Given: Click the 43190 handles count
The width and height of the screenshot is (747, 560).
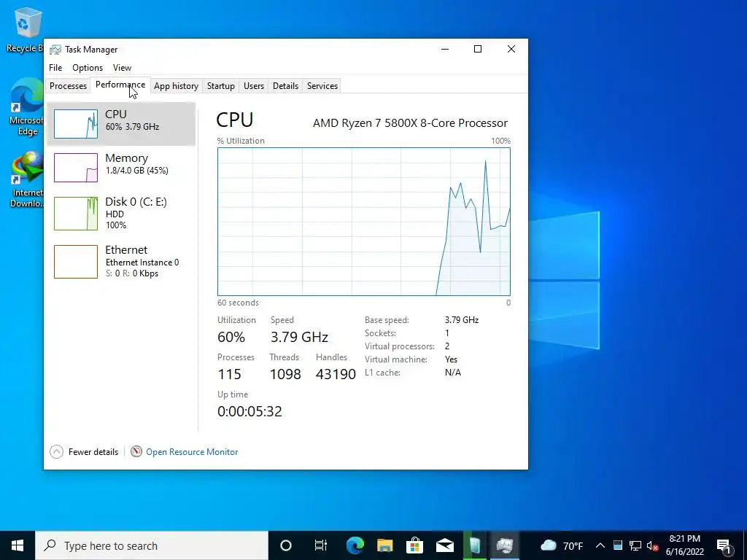Looking at the screenshot, I should (336, 374).
